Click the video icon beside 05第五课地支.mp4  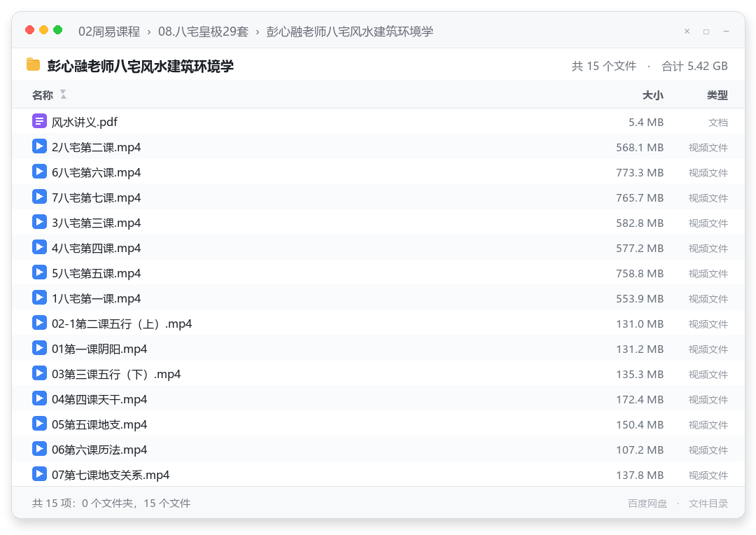point(39,424)
